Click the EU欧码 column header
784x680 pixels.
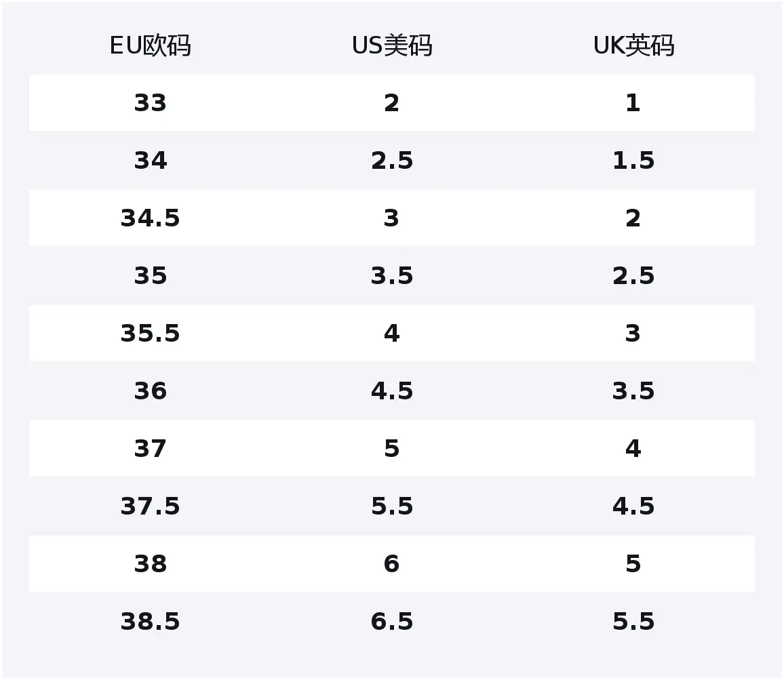(x=150, y=45)
